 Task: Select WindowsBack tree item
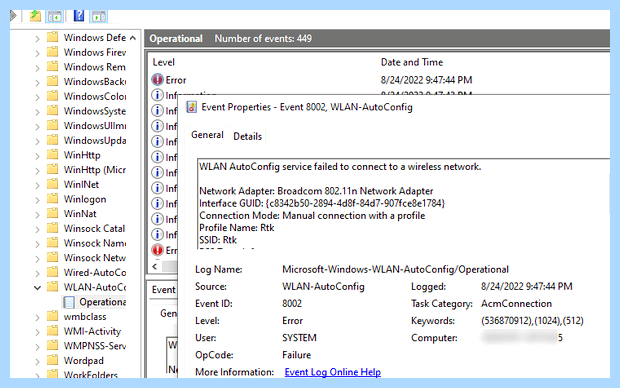coord(95,81)
